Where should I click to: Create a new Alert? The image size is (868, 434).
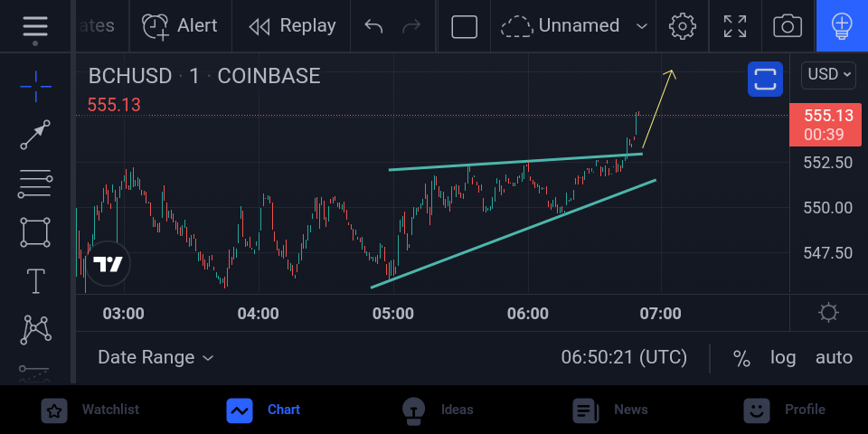click(180, 26)
